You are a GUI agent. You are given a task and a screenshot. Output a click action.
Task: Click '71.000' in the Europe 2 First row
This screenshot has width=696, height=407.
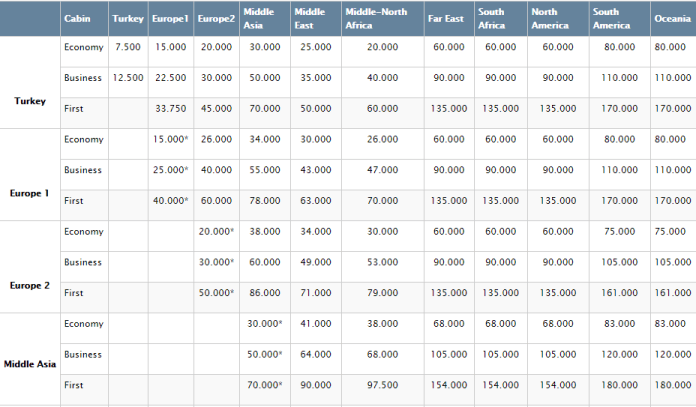pos(316,293)
